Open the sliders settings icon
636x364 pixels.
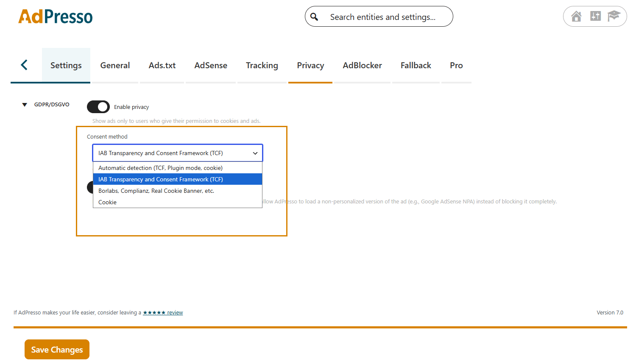coord(595,16)
